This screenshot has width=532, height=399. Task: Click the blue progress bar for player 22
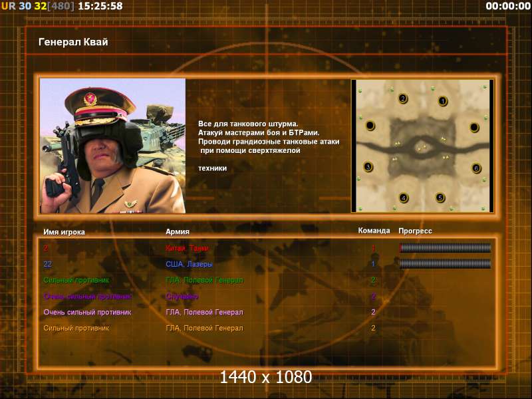click(445, 263)
